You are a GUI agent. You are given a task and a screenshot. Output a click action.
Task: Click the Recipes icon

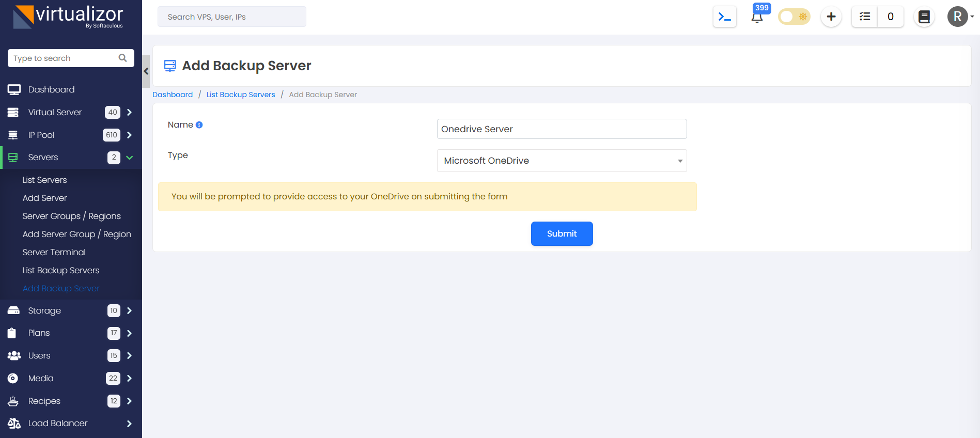coord(13,401)
